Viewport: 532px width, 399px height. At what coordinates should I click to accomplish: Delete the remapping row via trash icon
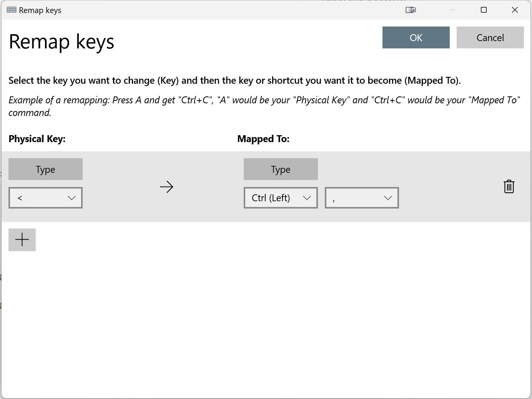(x=509, y=187)
